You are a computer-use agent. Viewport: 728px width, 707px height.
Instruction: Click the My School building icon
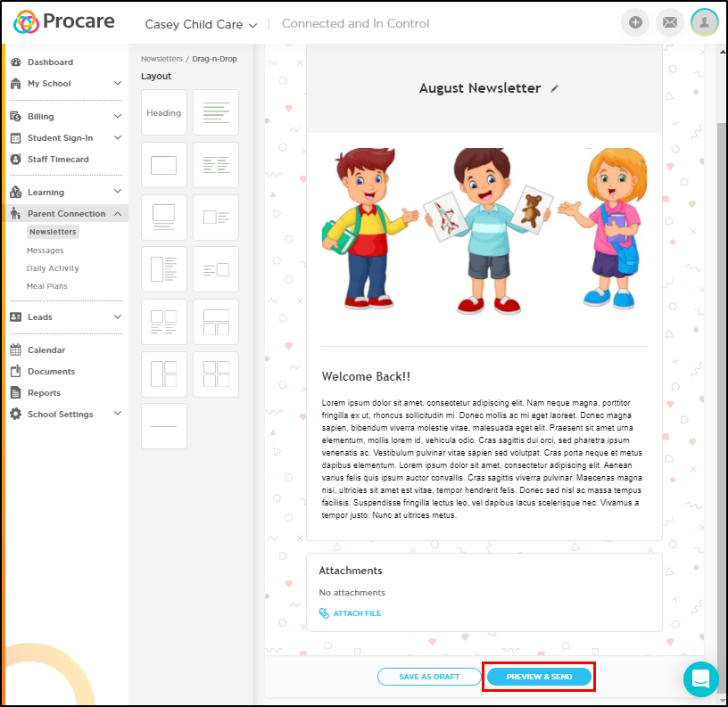pyautogui.click(x=16, y=84)
